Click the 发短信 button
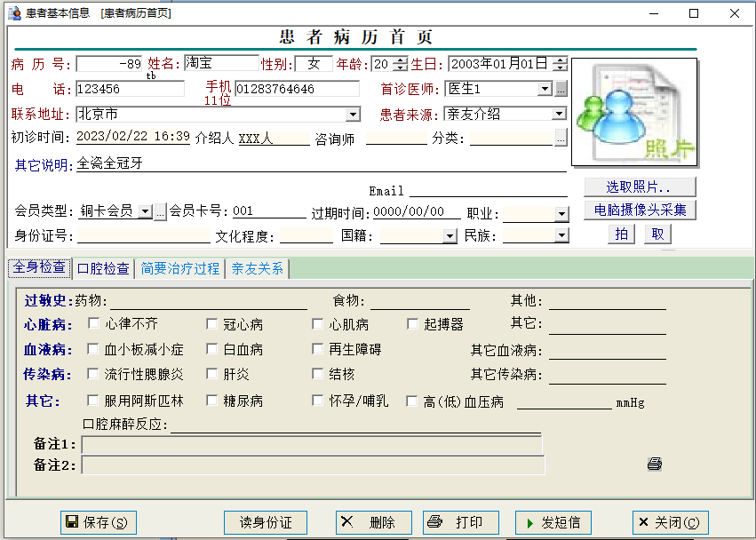The image size is (756, 540). 553,522
